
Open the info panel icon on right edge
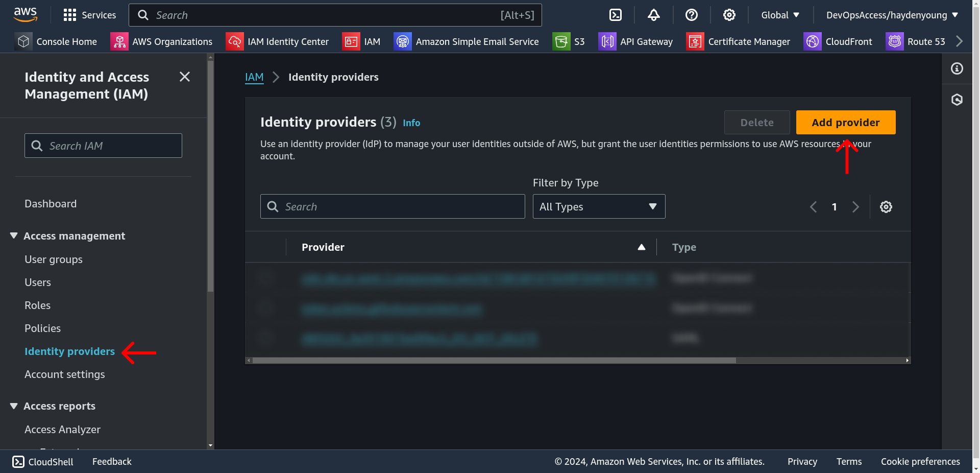pos(957,68)
